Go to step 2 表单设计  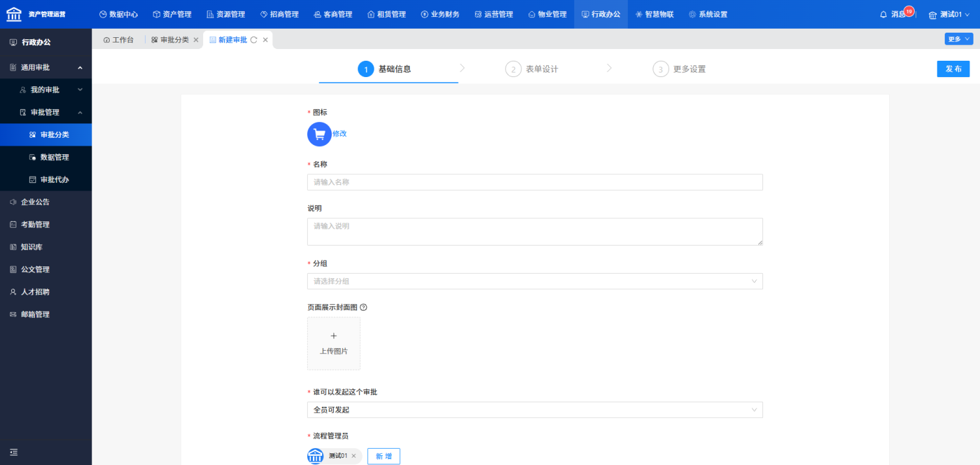tap(532, 69)
